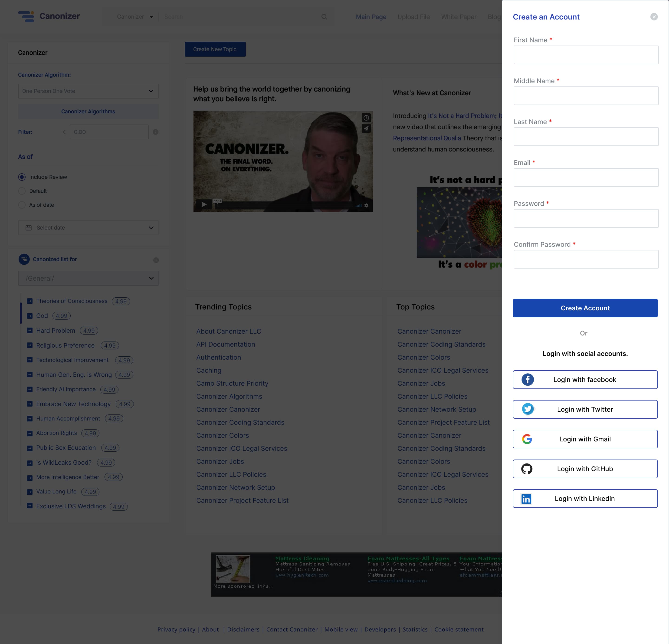Click the Middle Name input field
669x644 pixels.
[586, 95]
